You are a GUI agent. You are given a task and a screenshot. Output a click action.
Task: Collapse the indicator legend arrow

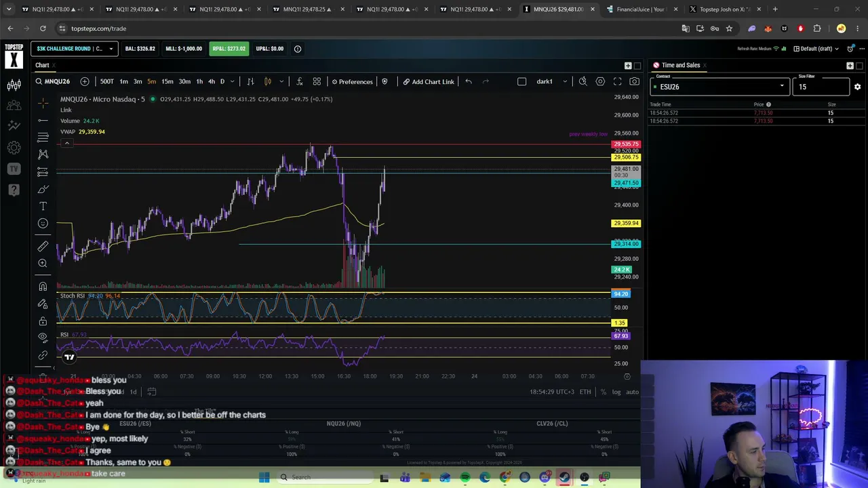point(66,143)
